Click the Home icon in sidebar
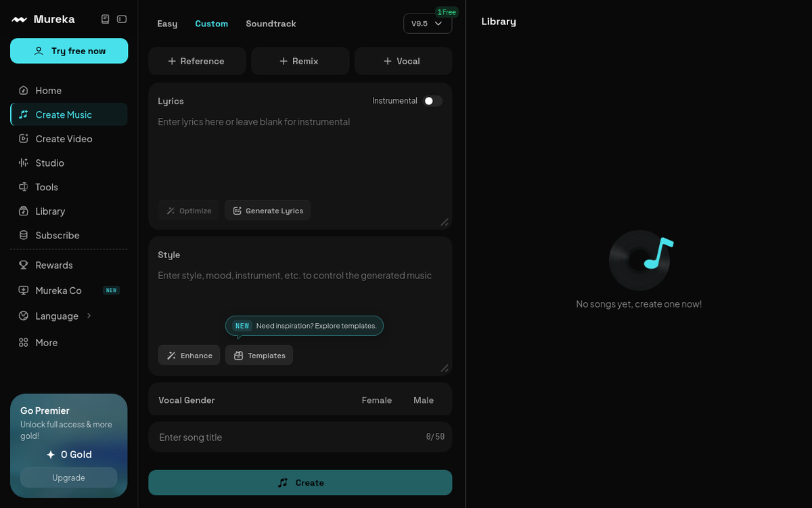This screenshot has width=812, height=508. (24, 91)
